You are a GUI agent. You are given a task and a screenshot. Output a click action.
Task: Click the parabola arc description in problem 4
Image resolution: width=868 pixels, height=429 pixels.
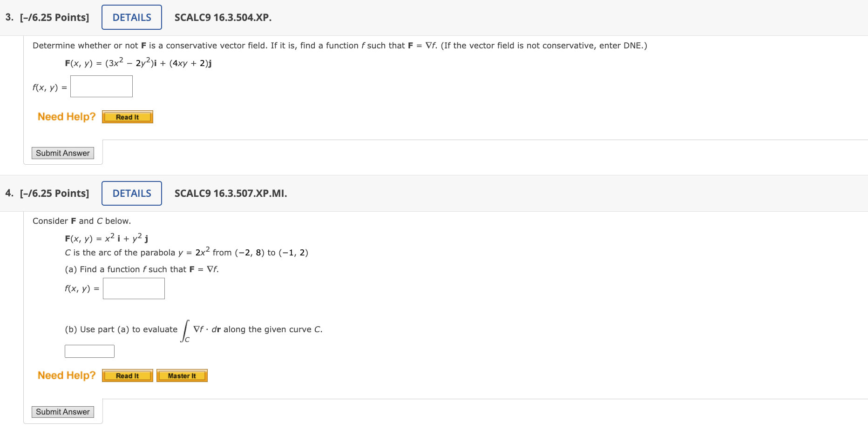(x=186, y=252)
